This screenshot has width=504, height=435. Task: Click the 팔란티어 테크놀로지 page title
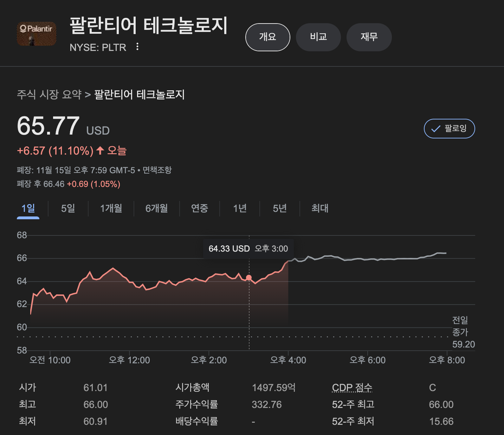click(149, 25)
